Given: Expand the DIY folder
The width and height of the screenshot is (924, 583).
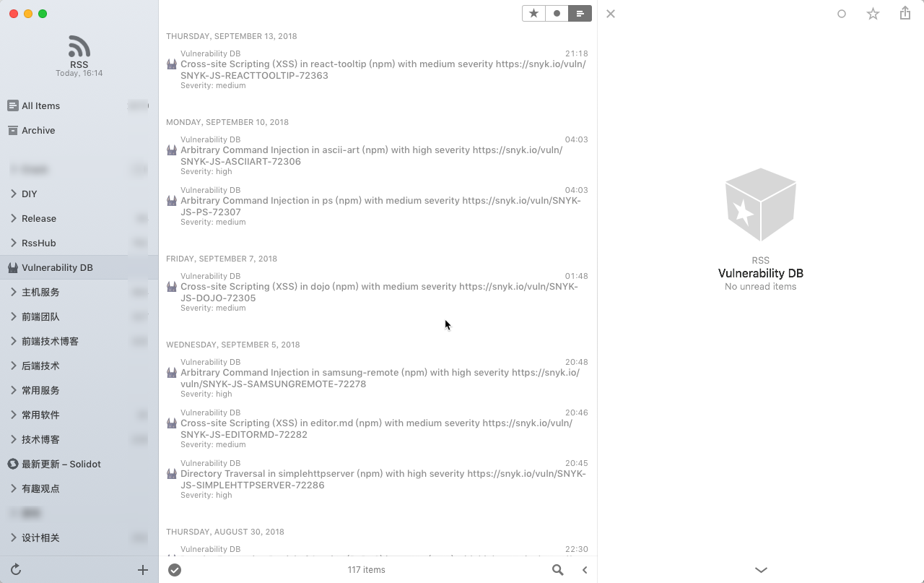Looking at the screenshot, I should [x=14, y=194].
